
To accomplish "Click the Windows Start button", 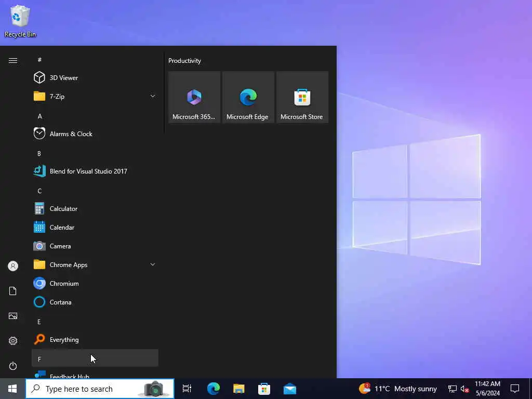I will point(12,389).
